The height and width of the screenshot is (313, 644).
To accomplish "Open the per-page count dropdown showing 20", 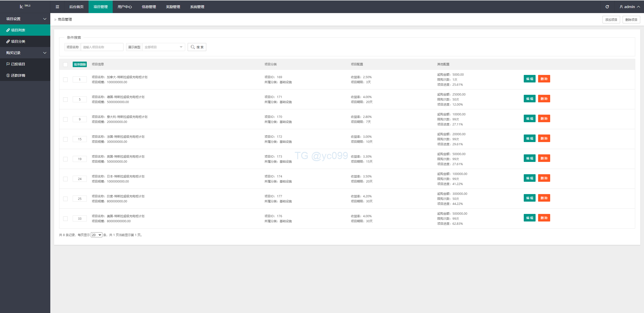I will click(96, 235).
